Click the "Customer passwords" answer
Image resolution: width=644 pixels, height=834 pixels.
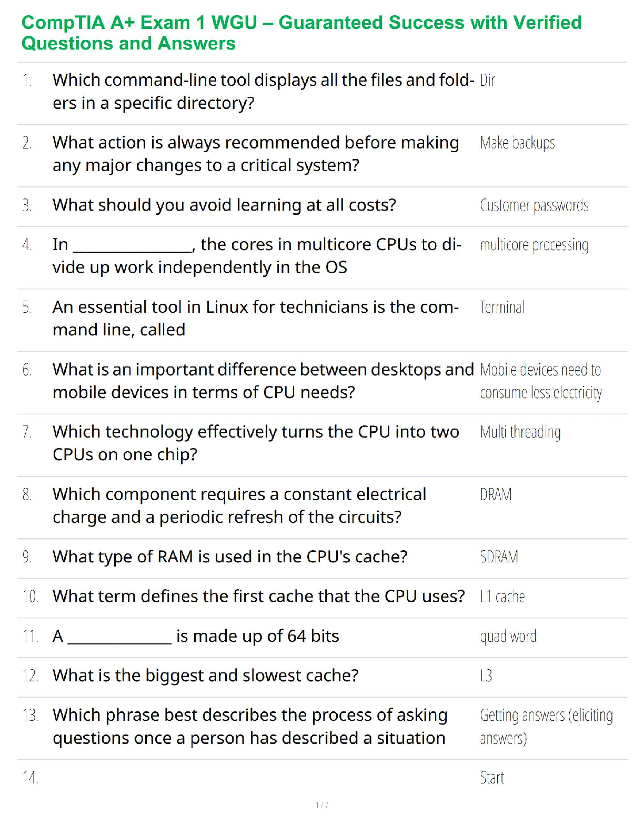click(x=534, y=205)
